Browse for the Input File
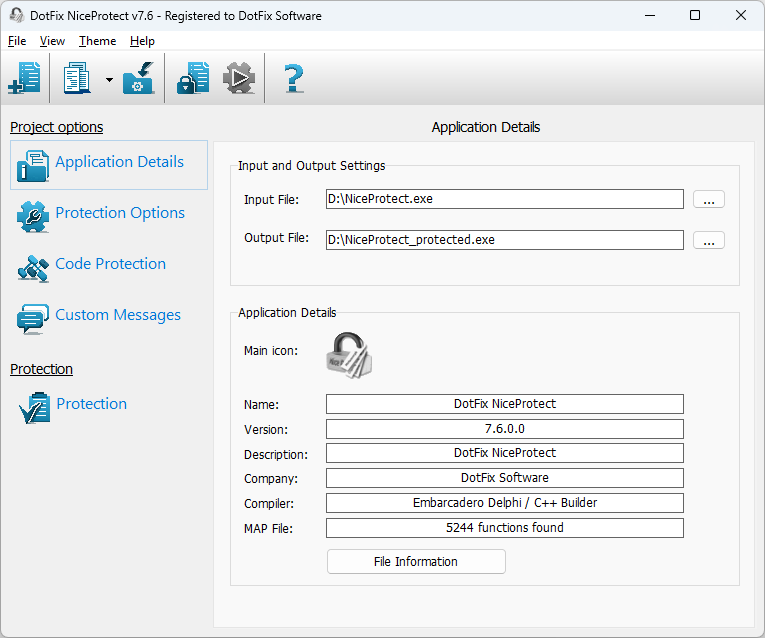Viewport: 765px width, 638px height. 708,199
